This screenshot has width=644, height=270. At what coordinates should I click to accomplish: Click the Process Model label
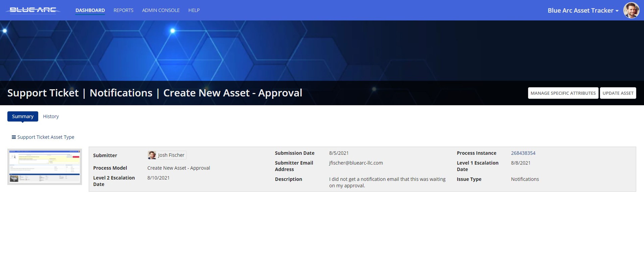110,168
